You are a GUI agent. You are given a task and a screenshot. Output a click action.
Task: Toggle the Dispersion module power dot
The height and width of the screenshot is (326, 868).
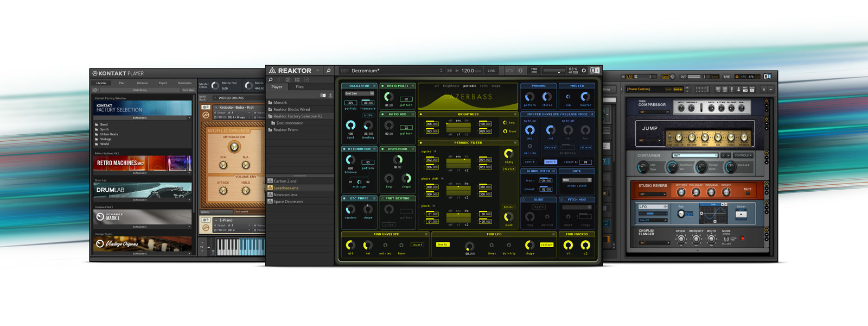pos(382,149)
